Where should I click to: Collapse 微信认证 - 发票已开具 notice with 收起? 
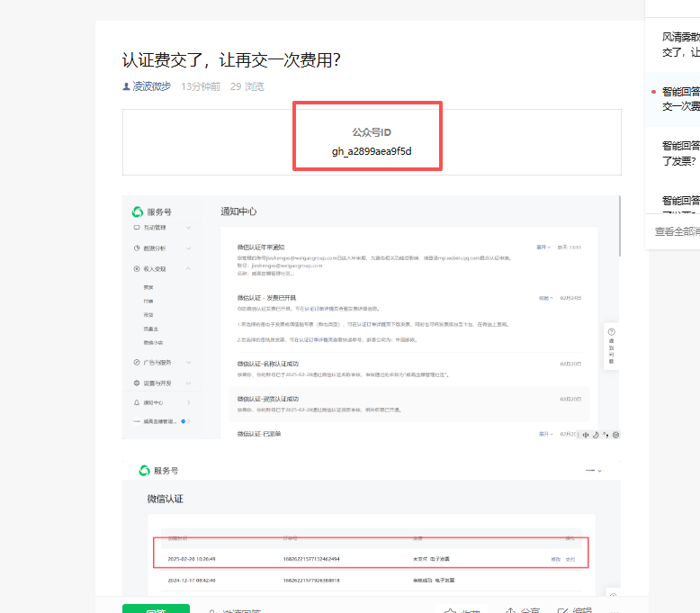pos(545,298)
